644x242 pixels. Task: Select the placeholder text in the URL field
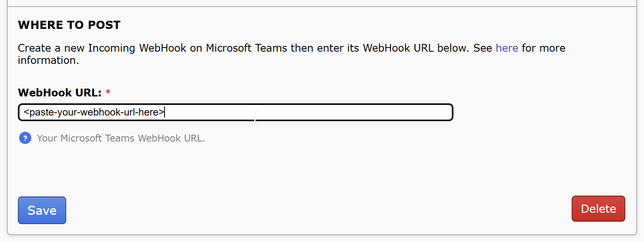[93, 112]
